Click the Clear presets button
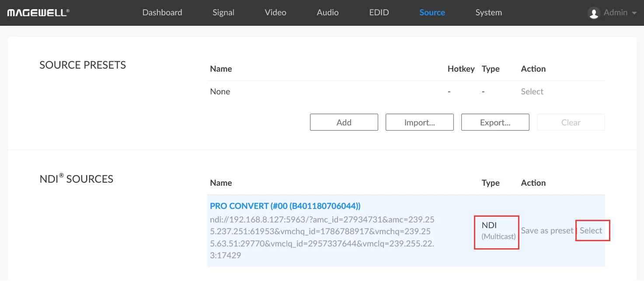 pyautogui.click(x=571, y=122)
